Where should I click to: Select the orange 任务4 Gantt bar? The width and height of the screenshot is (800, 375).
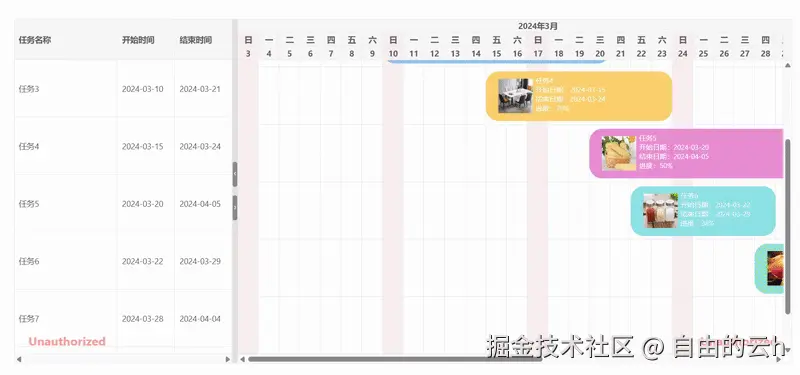(x=579, y=96)
